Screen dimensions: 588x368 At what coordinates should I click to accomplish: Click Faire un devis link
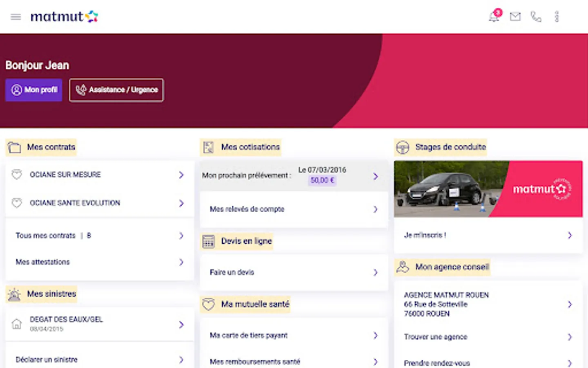[x=294, y=272]
